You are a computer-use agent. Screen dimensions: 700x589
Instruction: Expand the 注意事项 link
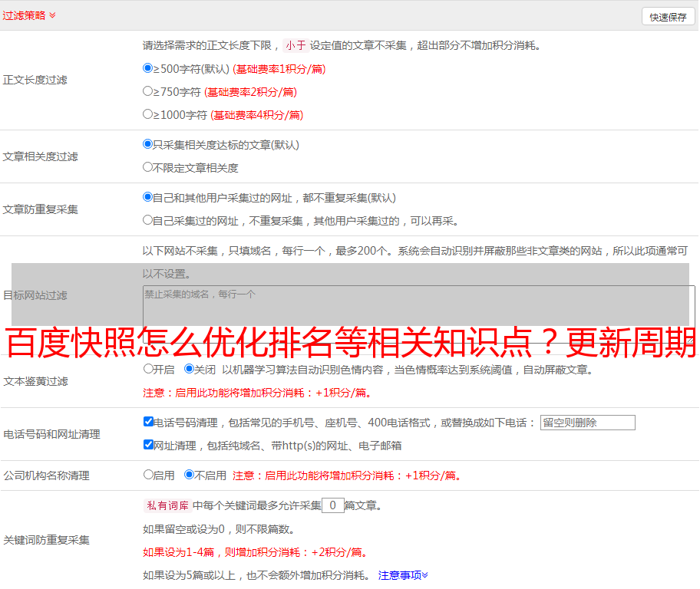[403, 575]
